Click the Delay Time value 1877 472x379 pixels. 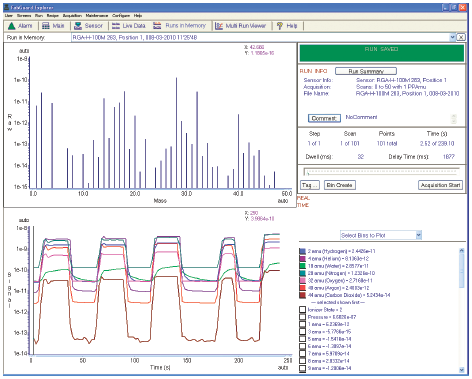(449, 157)
